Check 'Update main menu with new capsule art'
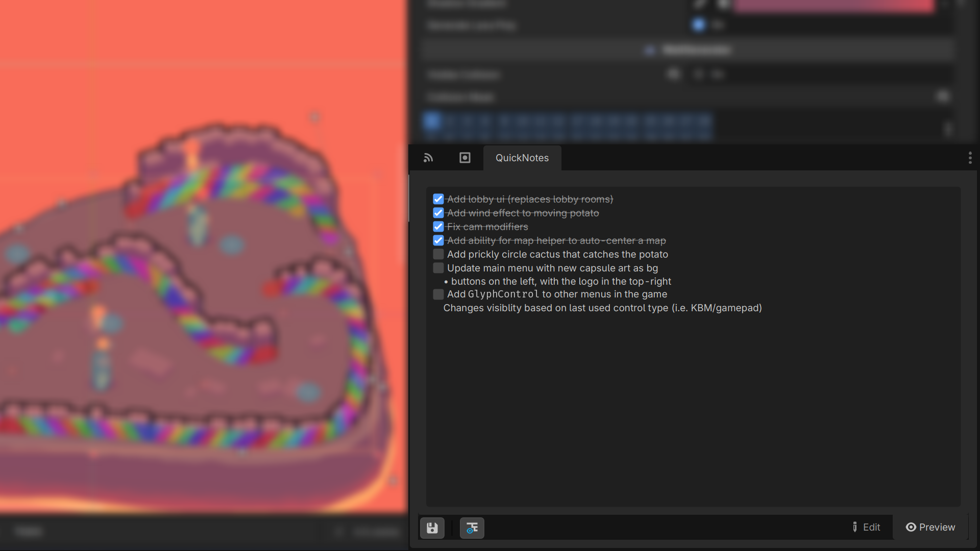980x551 pixels. click(438, 268)
